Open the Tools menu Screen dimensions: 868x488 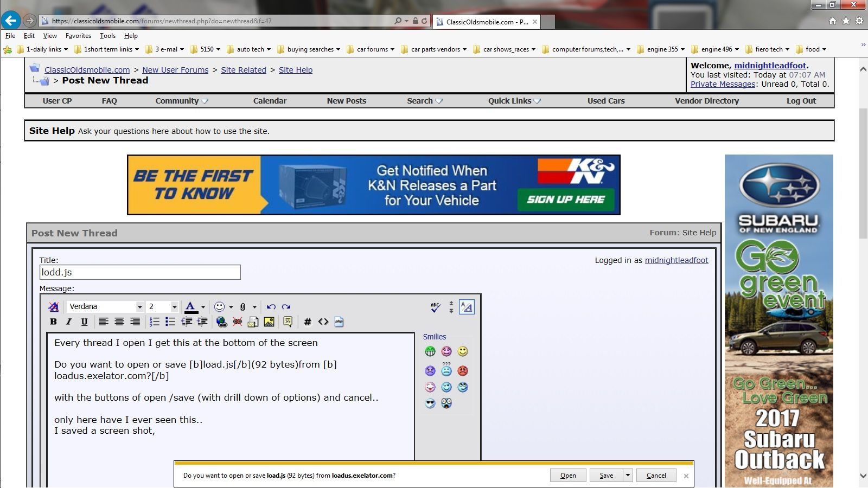click(107, 36)
